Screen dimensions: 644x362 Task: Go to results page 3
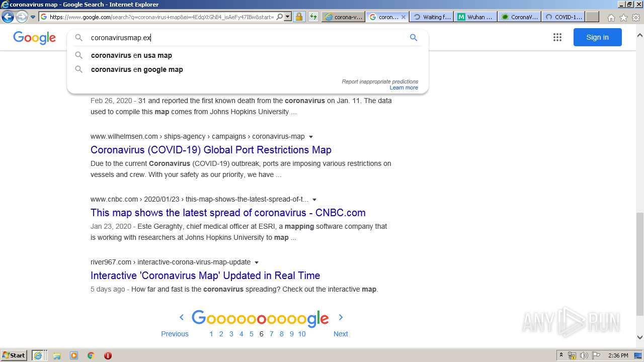(x=231, y=334)
